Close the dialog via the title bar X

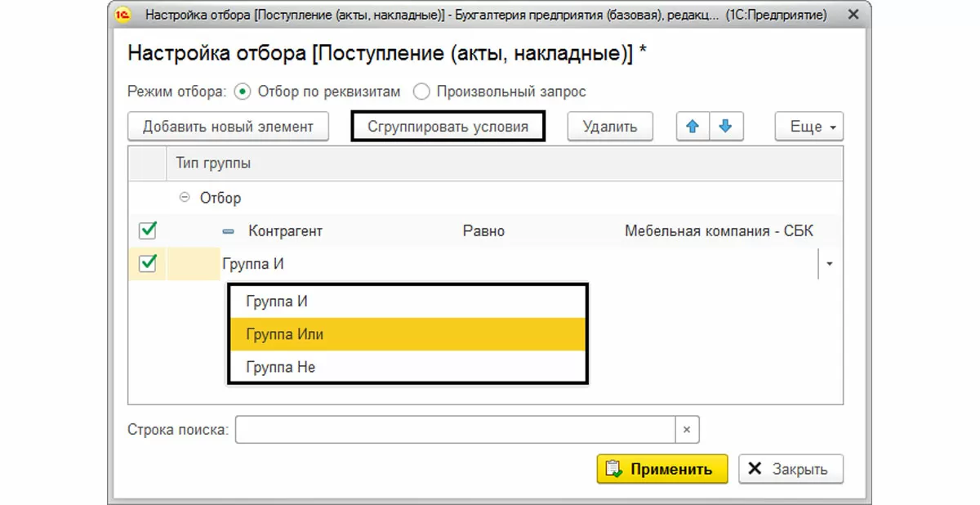click(853, 15)
